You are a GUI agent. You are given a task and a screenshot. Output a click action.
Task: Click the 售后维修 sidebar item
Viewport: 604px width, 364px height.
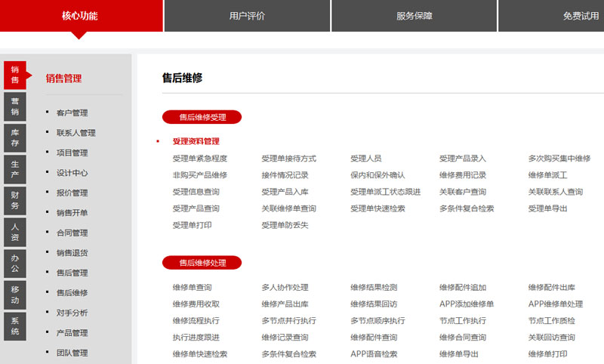click(72, 293)
